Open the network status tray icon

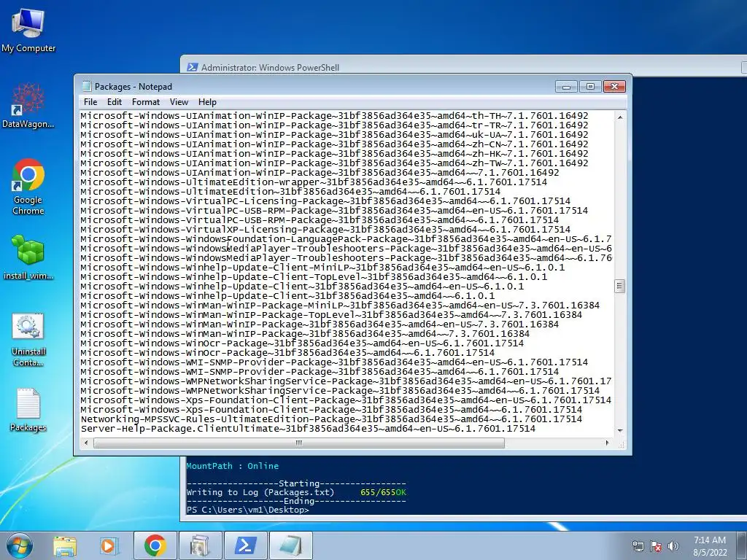pos(638,546)
